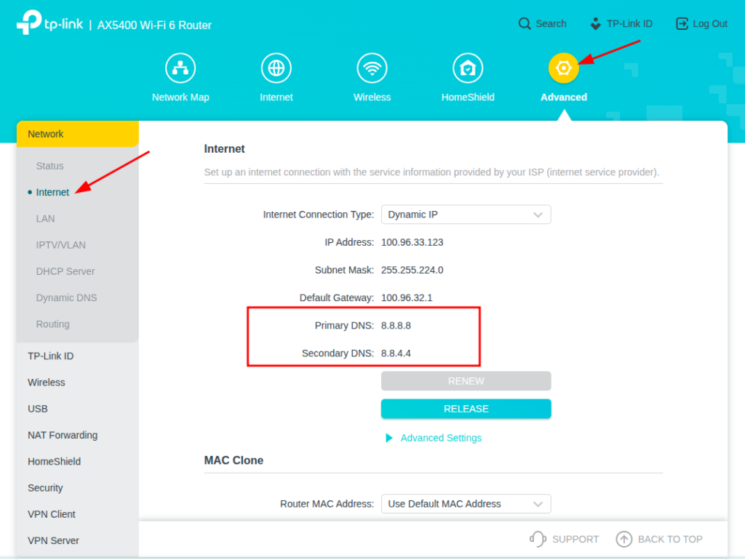Click the Search magnifier icon
The width and height of the screenshot is (745, 560).
pyautogui.click(x=525, y=24)
